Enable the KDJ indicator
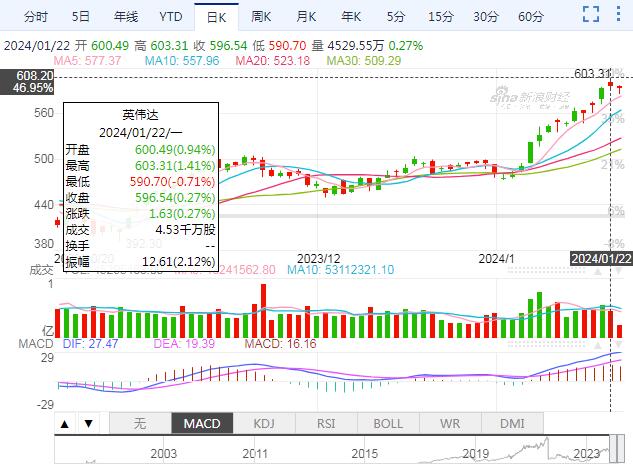The width and height of the screenshot is (633, 472). pos(264,424)
